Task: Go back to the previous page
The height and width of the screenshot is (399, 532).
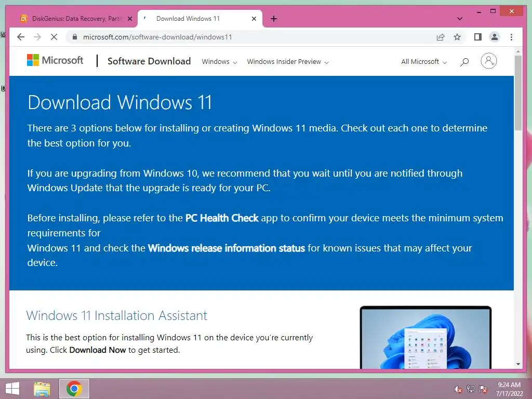Action: [21, 37]
